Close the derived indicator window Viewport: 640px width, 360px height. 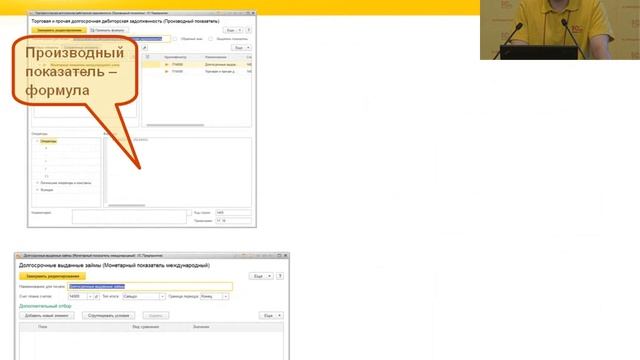pos(253,13)
